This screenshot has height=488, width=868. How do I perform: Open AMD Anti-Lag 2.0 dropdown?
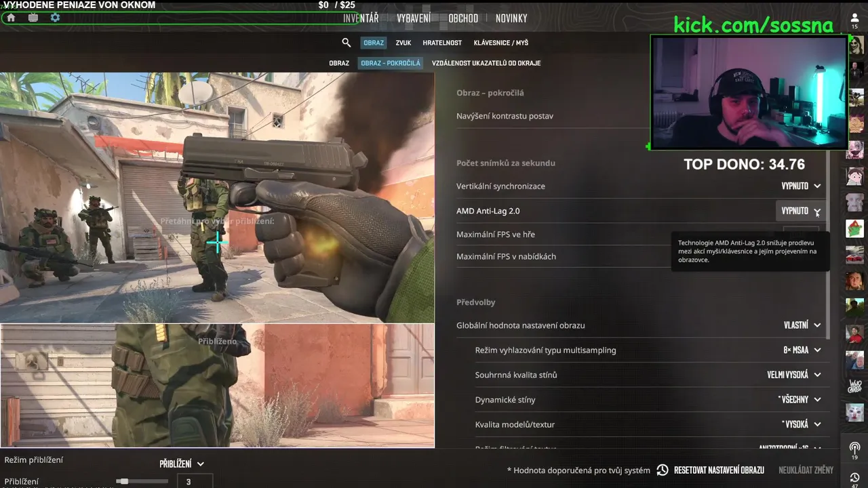coord(801,211)
